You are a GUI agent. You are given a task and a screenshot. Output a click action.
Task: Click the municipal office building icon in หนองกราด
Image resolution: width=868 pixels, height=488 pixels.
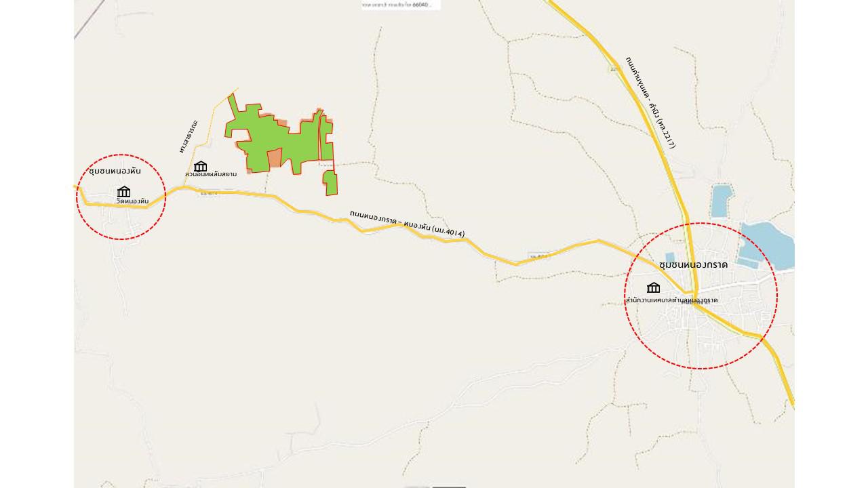tap(653, 287)
